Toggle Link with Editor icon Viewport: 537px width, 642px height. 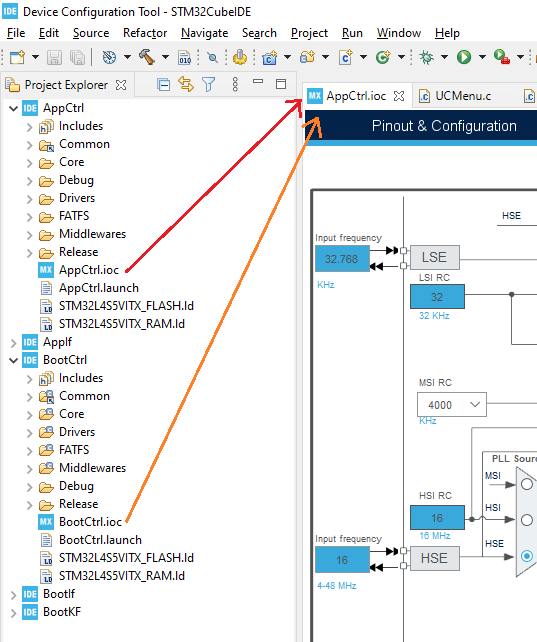tap(186, 85)
